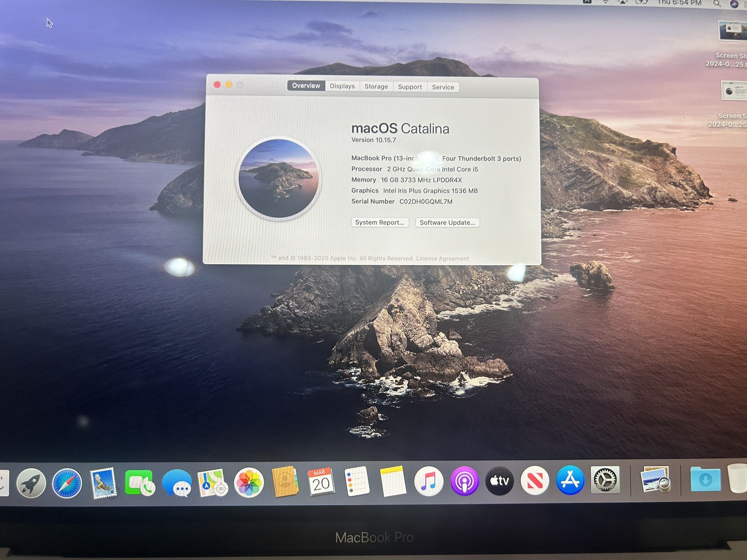This screenshot has height=560, width=747.
Task: Click the System Report button
Action: tap(380, 223)
